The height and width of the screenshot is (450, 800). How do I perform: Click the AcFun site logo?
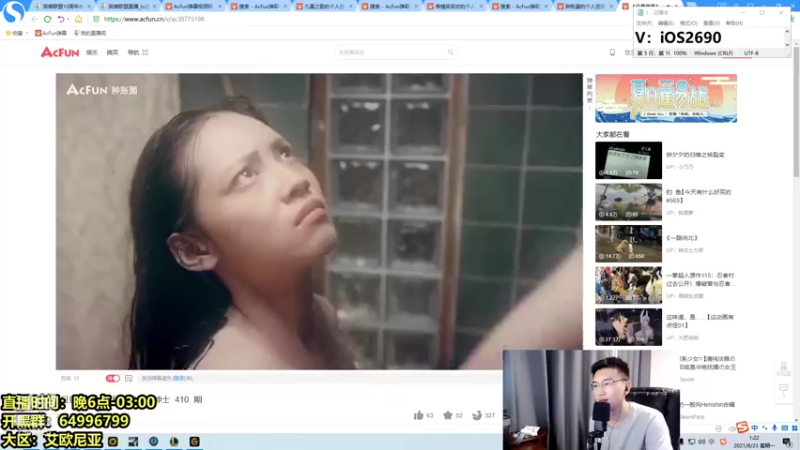pos(60,52)
